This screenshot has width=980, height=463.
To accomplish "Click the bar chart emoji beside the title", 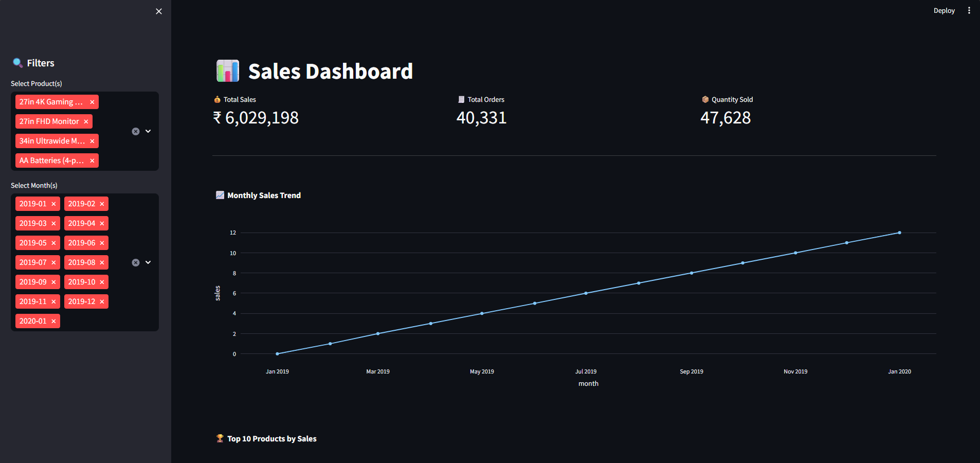I will coord(228,71).
